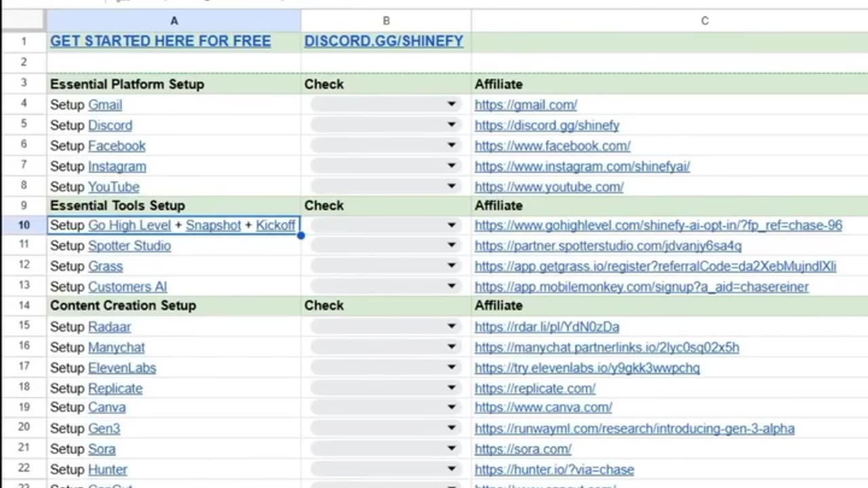Select column C header
This screenshot has height=488, width=868.
click(705, 21)
